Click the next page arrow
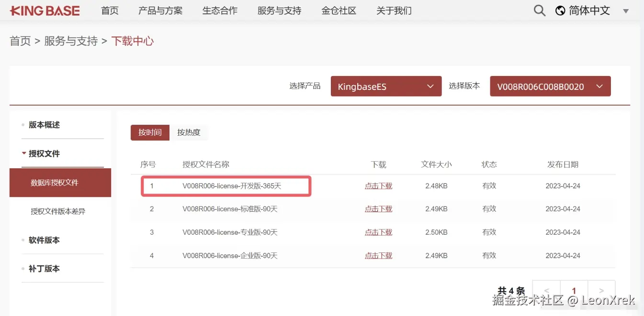This screenshot has width=644, height=316. (601, 290)
